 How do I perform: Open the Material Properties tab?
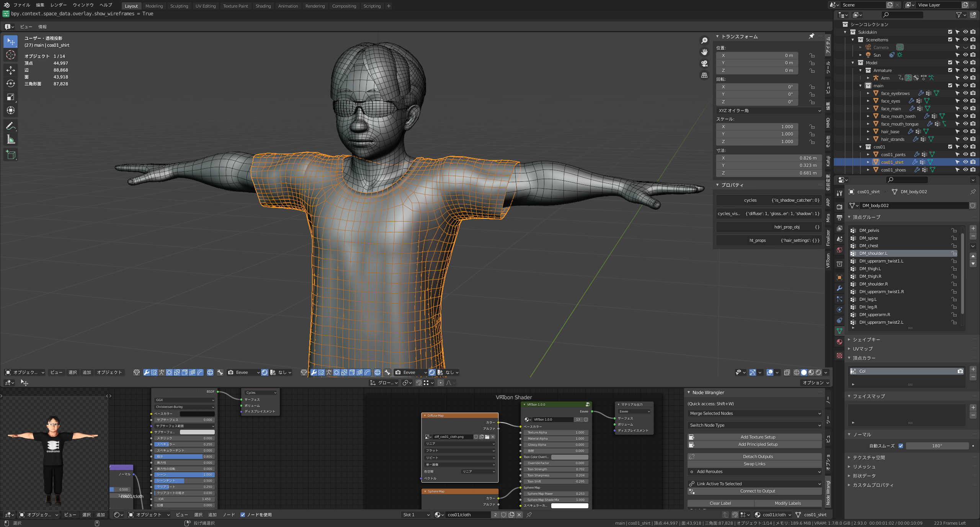coord(840,342)
